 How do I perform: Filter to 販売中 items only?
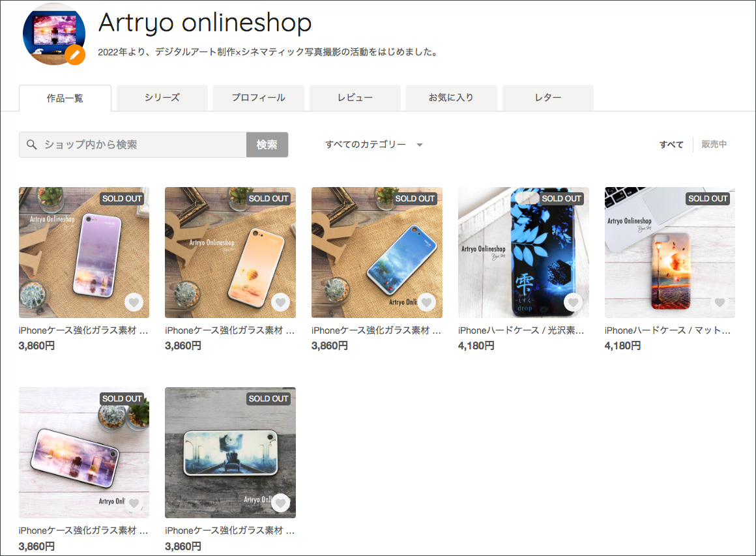[x=714, y=145]
